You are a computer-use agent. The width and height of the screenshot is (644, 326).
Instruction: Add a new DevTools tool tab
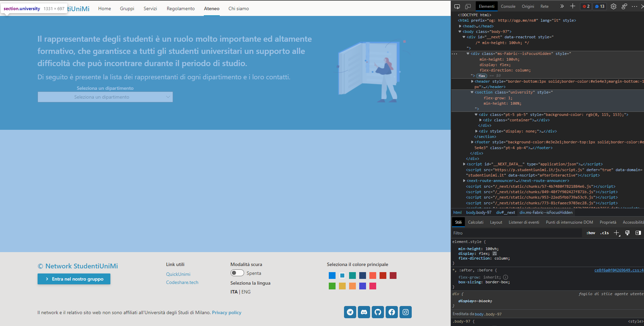click(x=573, y=6)
